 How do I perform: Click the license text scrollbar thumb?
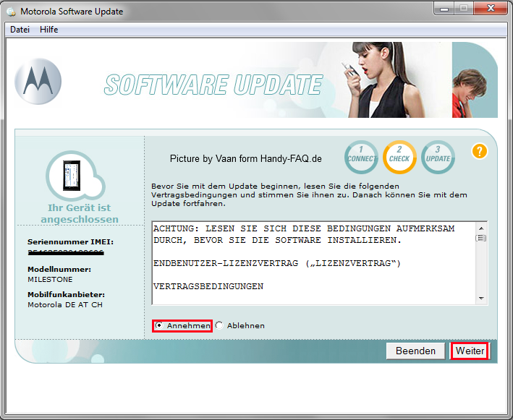coord(481,239)
